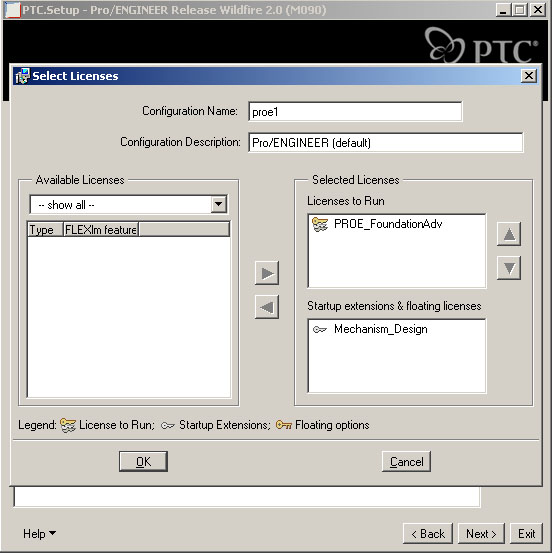Select PROE_FoundationAdv in Licenses to Run
This screenshot has height=555, width=553.
(x=388, y=224)
